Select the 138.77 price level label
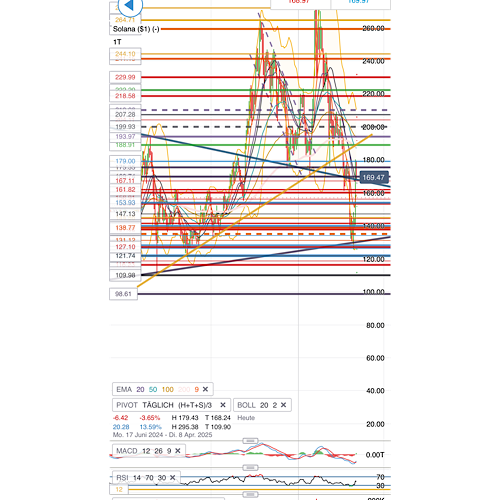 125,228
